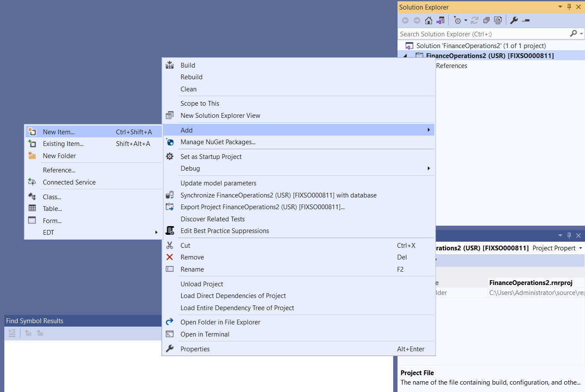The image size is (585, 392).
Task: Click the Existing Item icon in submenu
Action: (32, 143)
